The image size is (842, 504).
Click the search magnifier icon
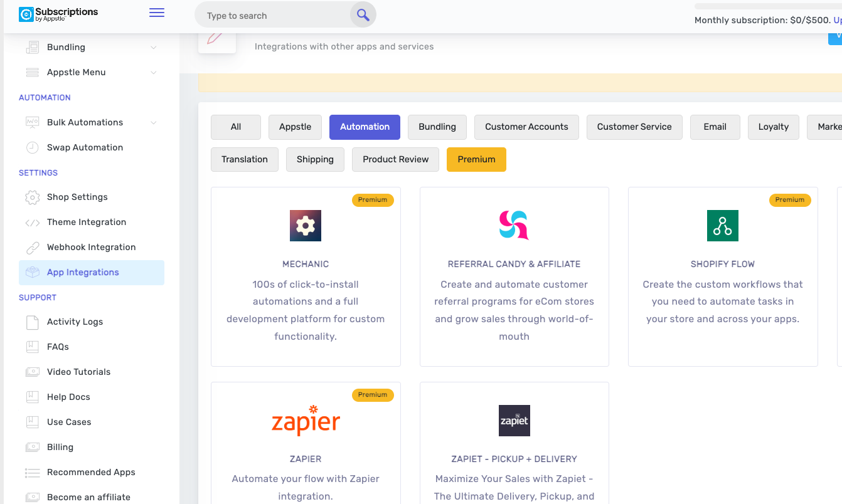[x=363, y=15]
